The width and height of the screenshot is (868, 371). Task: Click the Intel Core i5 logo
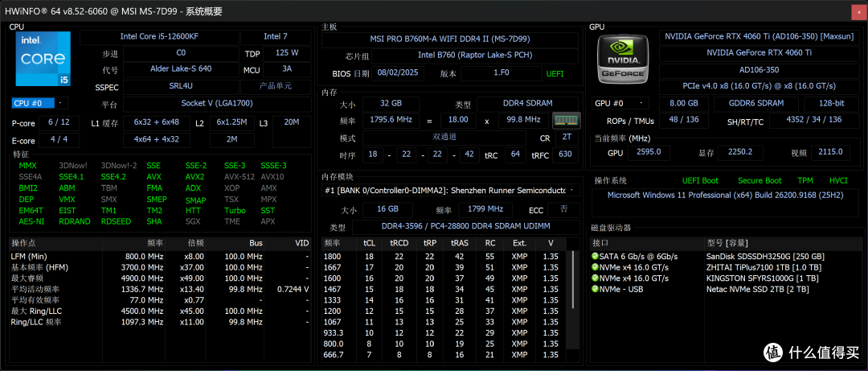(x=43, y=58)
